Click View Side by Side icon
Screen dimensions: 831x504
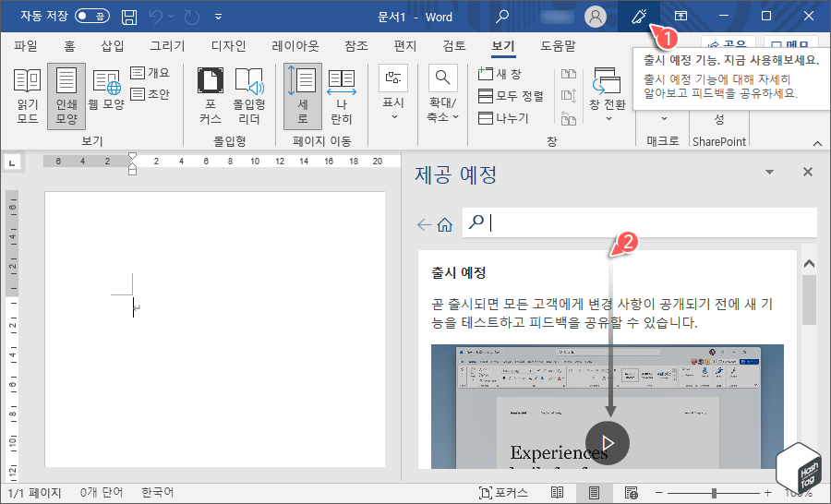pyautogui.click(x=569, y=74)
